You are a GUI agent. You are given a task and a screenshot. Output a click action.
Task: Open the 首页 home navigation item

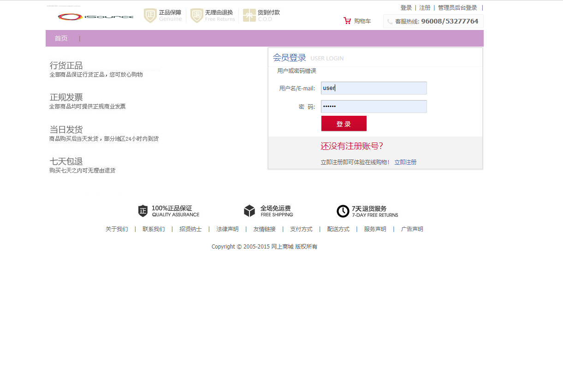click(x=61, y=38)
